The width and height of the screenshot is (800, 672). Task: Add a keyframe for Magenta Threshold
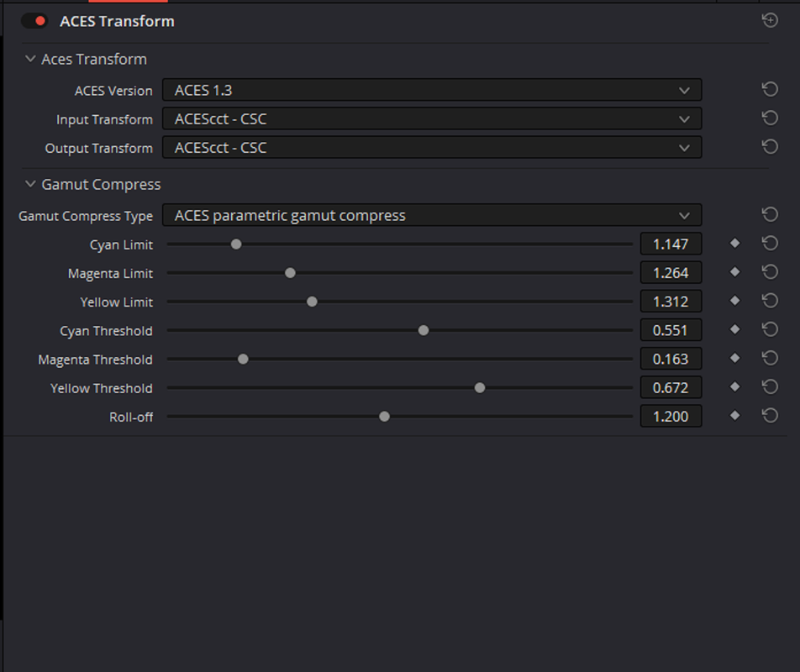point(734,359)
